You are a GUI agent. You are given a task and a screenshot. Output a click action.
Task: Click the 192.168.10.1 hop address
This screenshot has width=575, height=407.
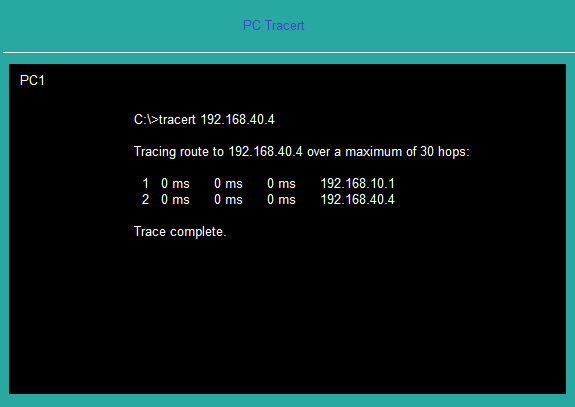pyautogui.click(x=358, y=183)
